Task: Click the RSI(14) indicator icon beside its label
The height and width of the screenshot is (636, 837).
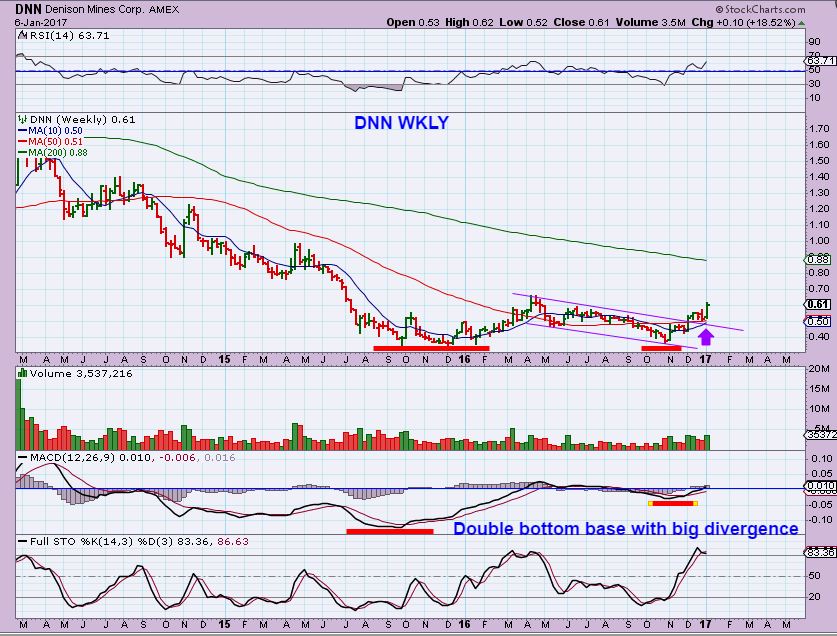Action: [22, 35]
